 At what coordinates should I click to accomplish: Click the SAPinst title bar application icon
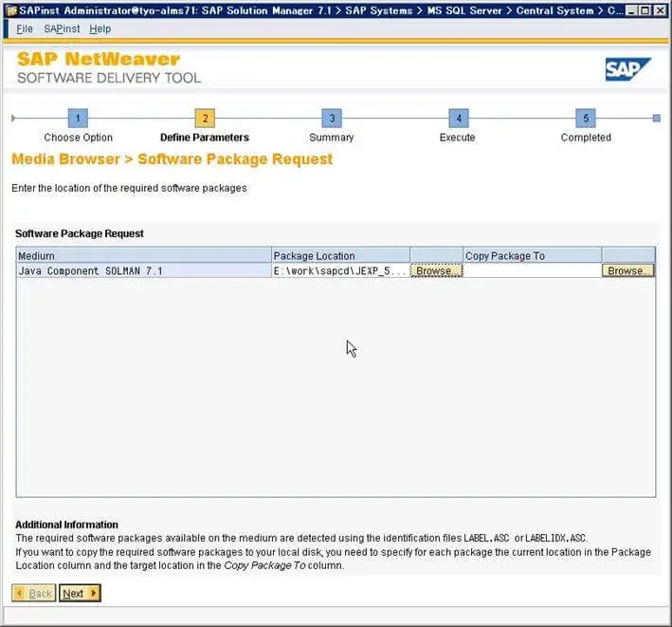click(11, 10)
